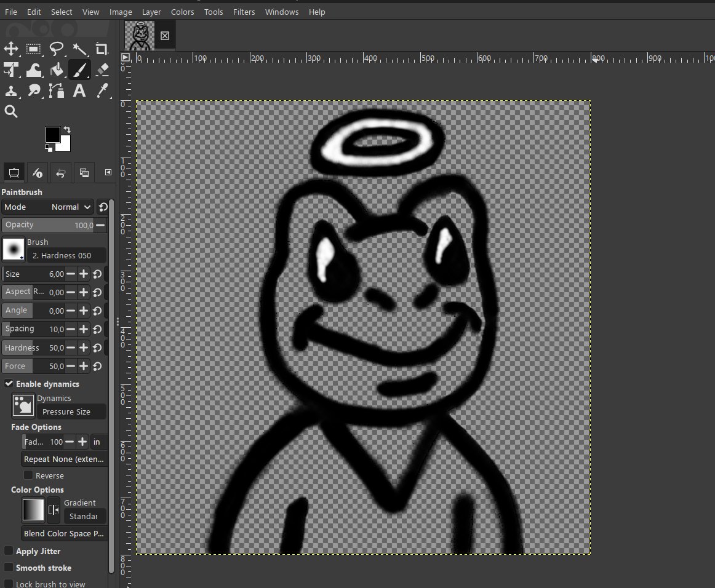Select the Zoom magnifier tool
Image resolution: width=715 pixels, height=588 pixels.
coord(11,112)
